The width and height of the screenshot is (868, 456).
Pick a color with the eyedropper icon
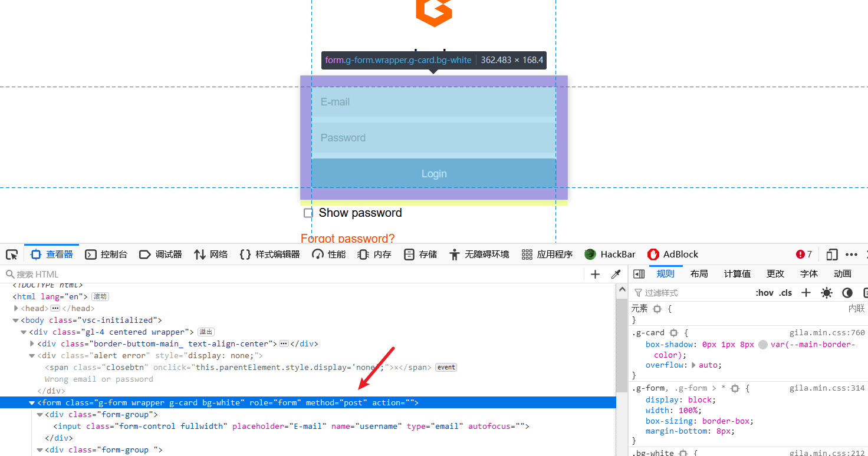(616, 275)
